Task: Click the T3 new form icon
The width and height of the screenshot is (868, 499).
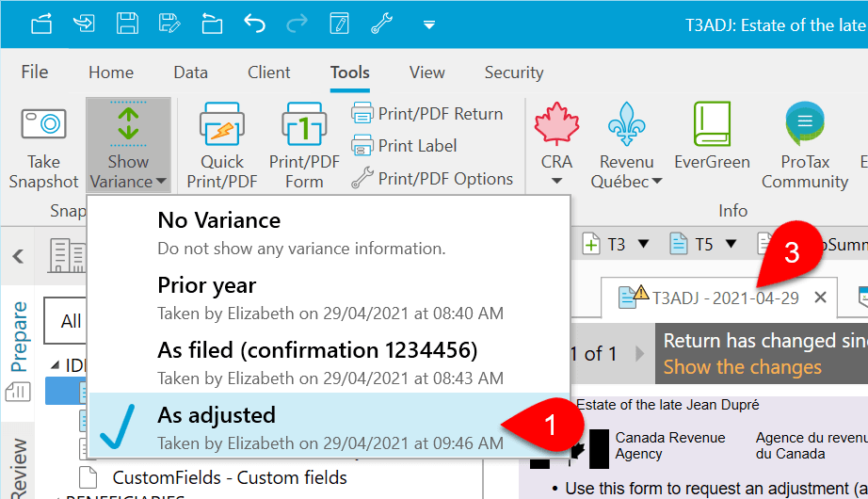Action: pos(591,244)
